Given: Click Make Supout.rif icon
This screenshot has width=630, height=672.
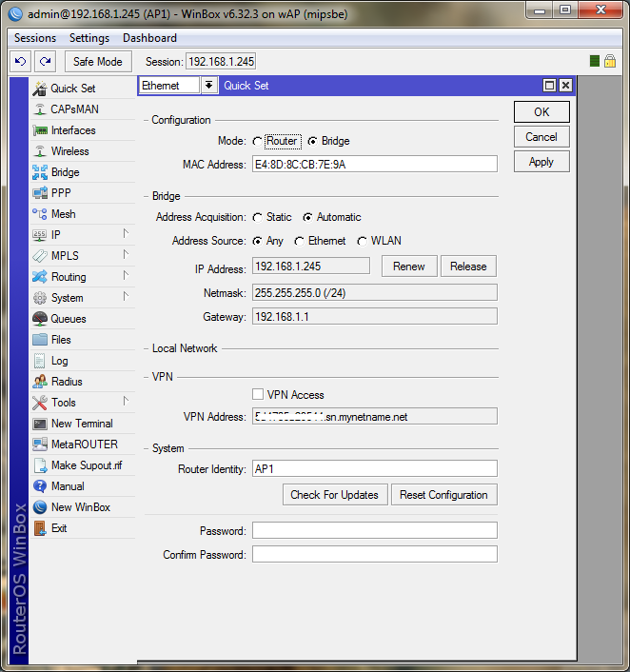Looking at the screenshot, I should coord(40,465).
